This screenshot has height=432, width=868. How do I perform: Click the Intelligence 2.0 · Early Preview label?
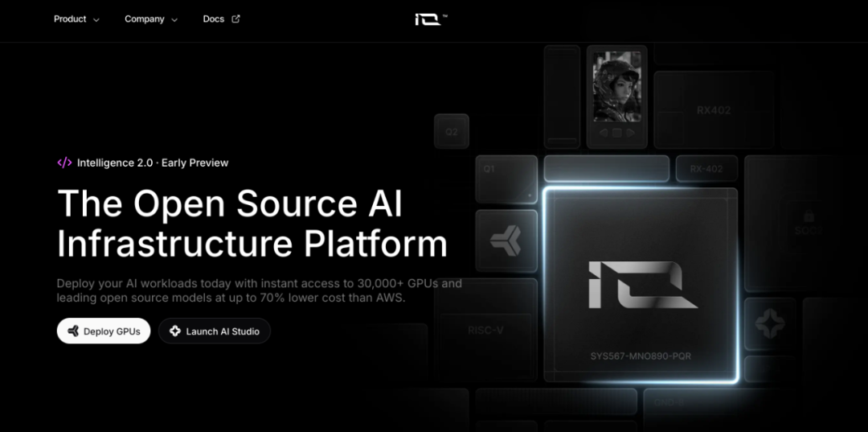[153, 163]
